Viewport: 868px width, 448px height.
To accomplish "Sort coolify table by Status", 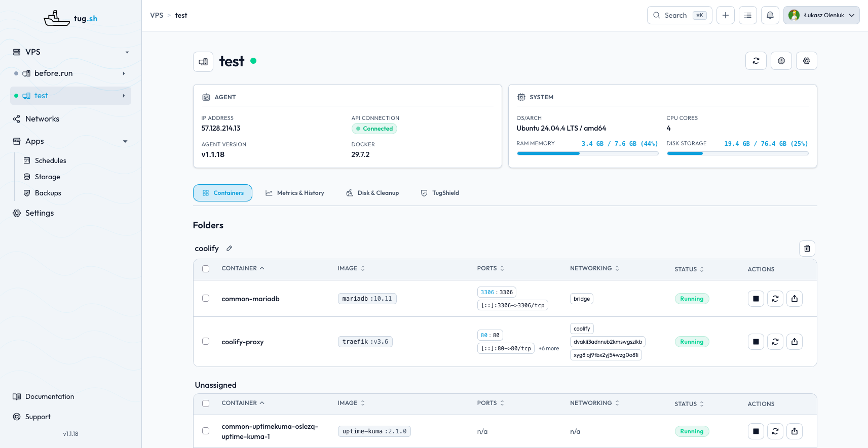I will coord(689,269).
